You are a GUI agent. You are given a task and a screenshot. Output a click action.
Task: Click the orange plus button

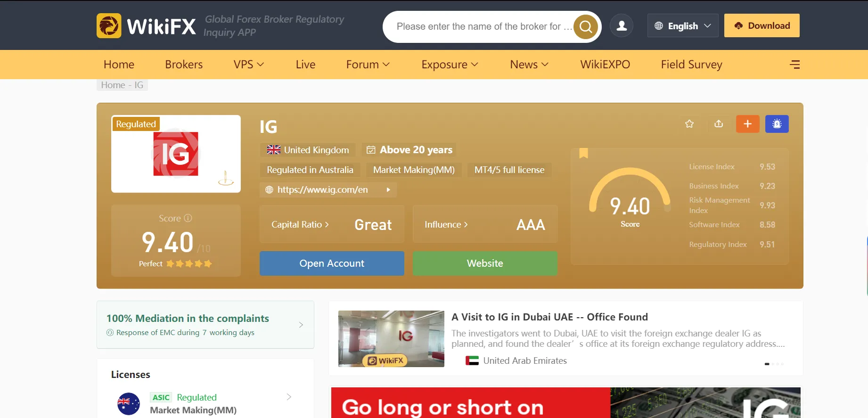[x=748, y=124]
